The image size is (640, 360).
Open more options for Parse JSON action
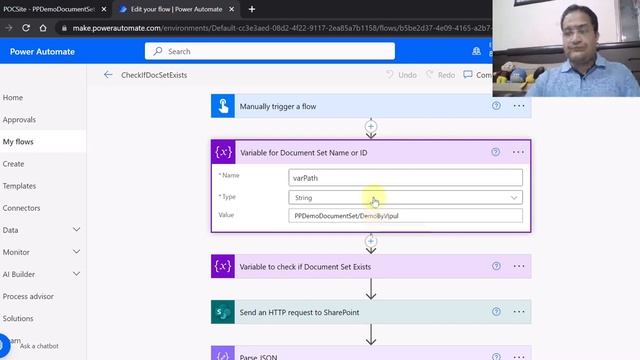pyautogui.click(x=519, y=356)
